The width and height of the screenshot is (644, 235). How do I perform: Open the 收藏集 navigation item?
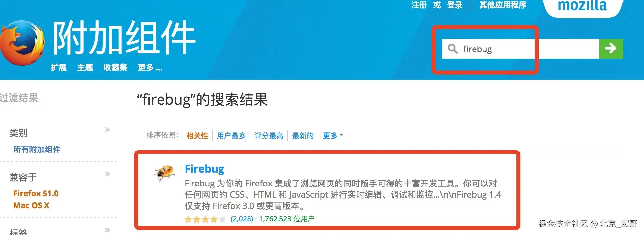[x=115, y=68]
